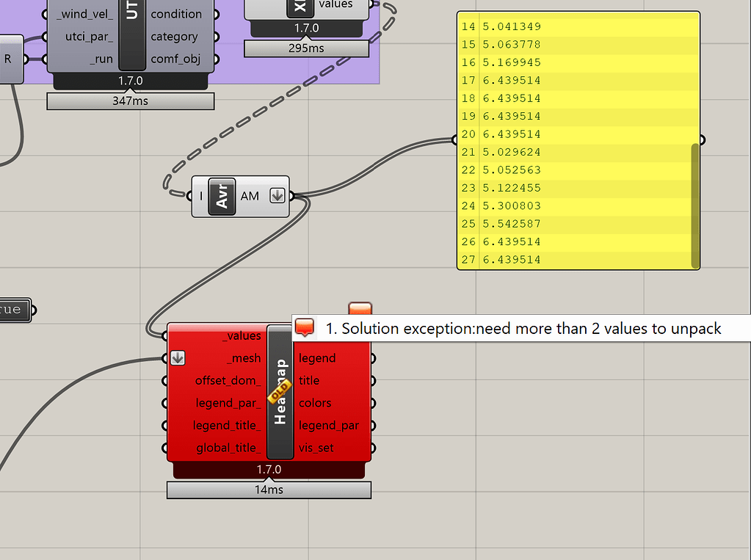751x560 pixels.
Task: Click the 347ms profiler label under UTCI
Action: coord(130,101)
